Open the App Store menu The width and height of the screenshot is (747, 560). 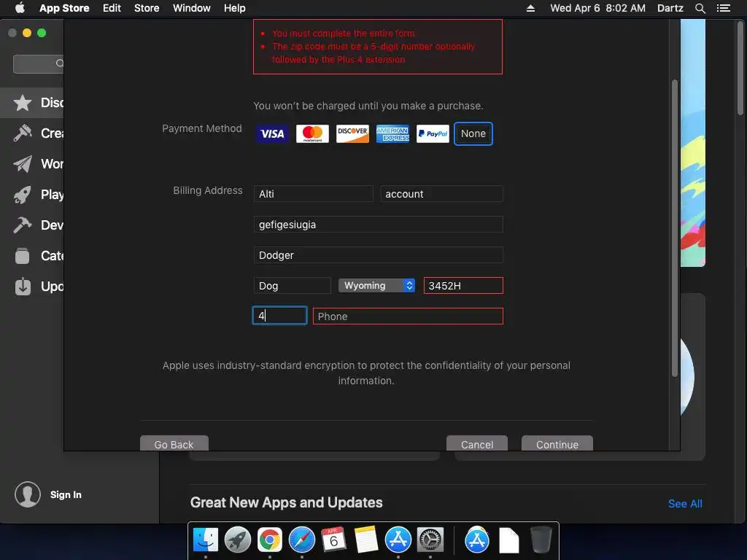(x=64, y=8)
